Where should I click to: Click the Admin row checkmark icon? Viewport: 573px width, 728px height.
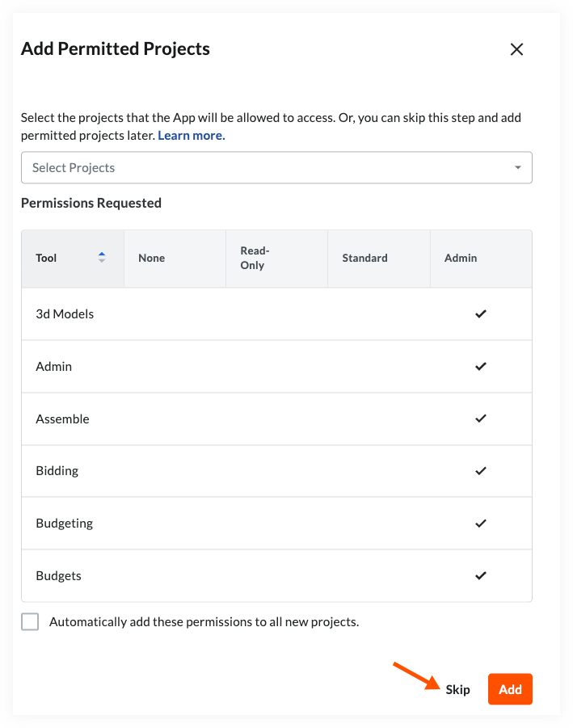pyautogui.click(x=481, y=366)
